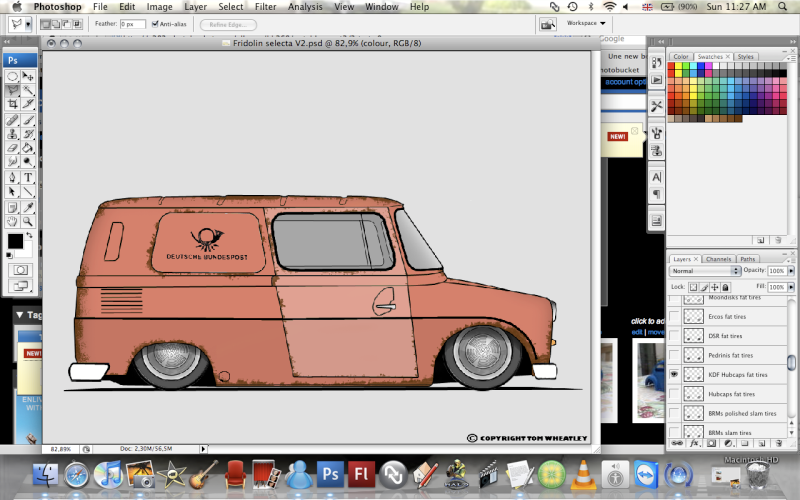Toggle the Anti-alias checkbox

pos(156,24)
